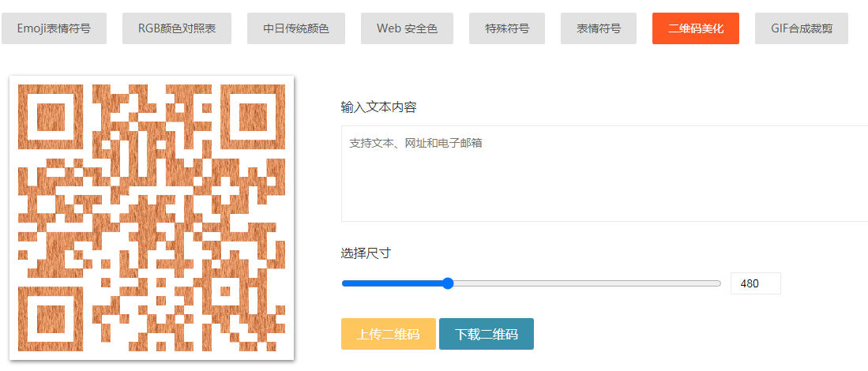Click the center of the QR code preview

coord(151,218)
